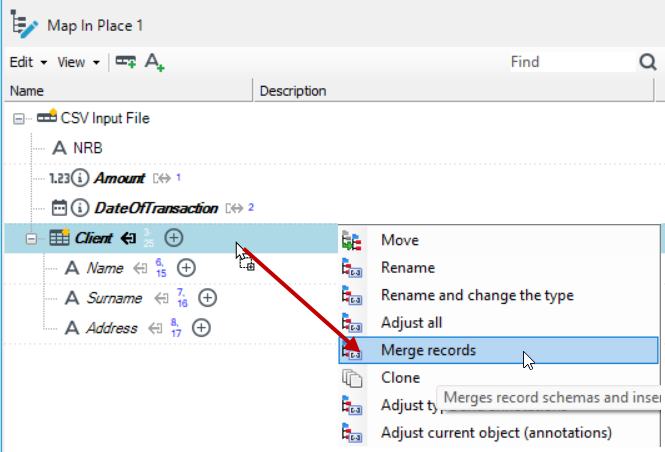Choose Merge records from the context menu
This screenshot has width=665, height=452.
click(499, 350)
